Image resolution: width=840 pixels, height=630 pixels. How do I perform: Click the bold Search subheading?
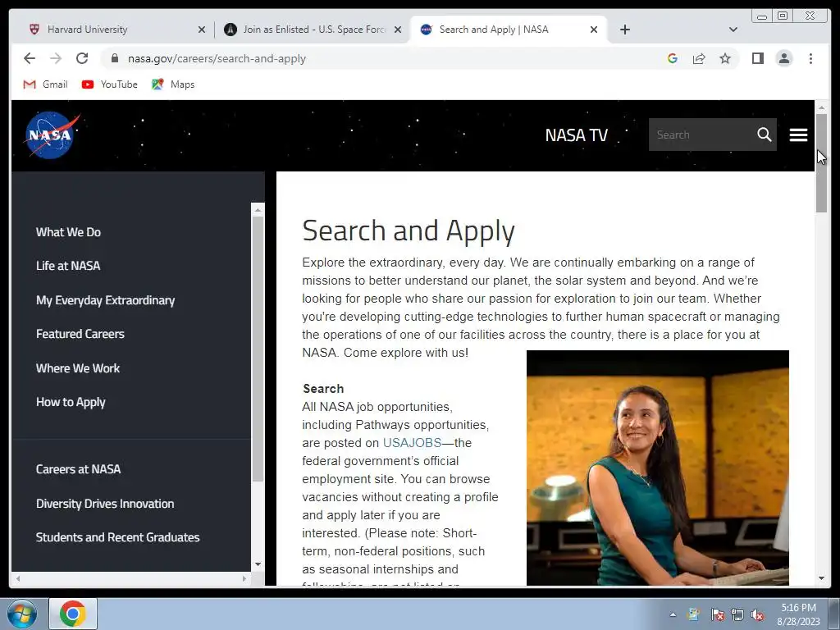[323, 389]
